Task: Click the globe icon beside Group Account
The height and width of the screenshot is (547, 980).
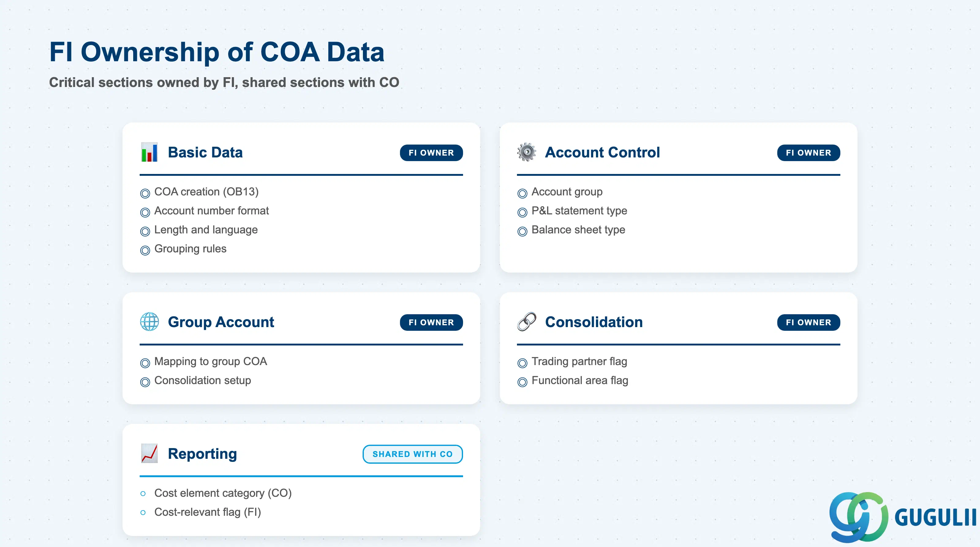Action: click(x=149, y=322)
